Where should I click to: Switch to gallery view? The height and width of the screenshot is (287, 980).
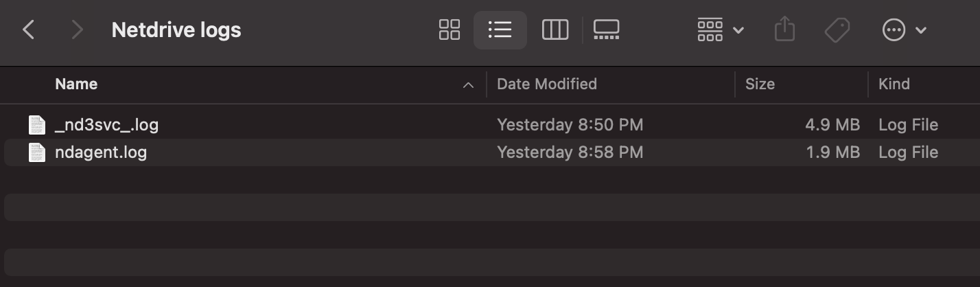[607, 30]
